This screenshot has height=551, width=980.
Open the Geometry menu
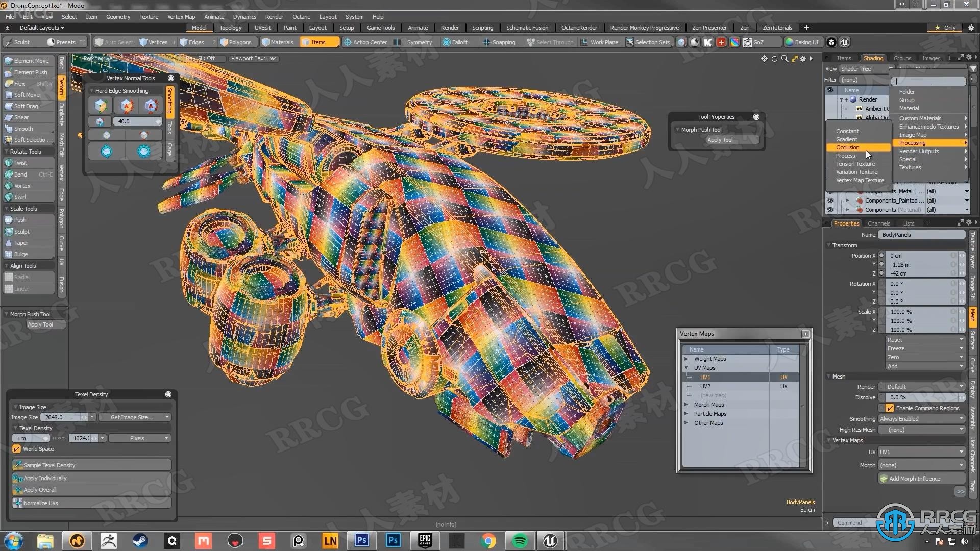point(118,17)
